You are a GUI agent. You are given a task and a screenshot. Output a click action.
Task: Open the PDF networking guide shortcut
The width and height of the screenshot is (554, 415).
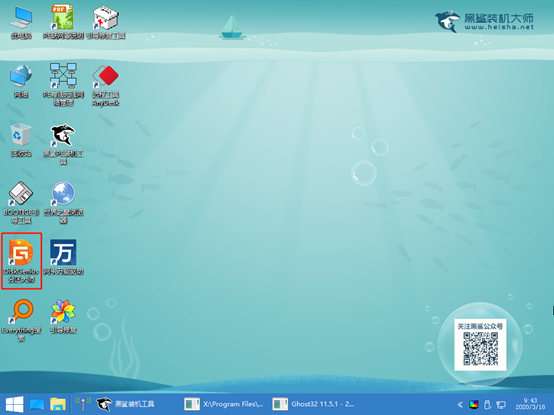(x=63, y=21)
